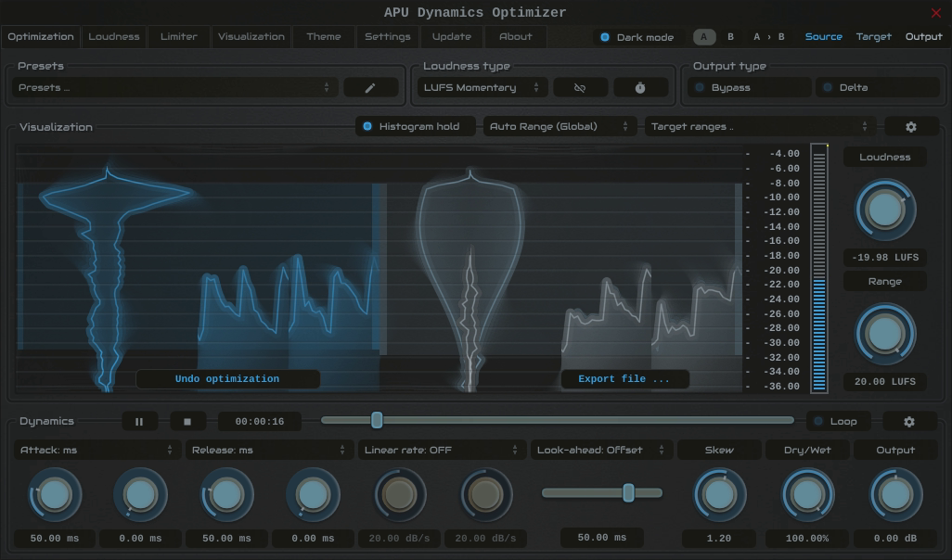Click the Output knob above 0.00 dB
The height and width of the screenshot is (560, 952).
coord(895,495)
